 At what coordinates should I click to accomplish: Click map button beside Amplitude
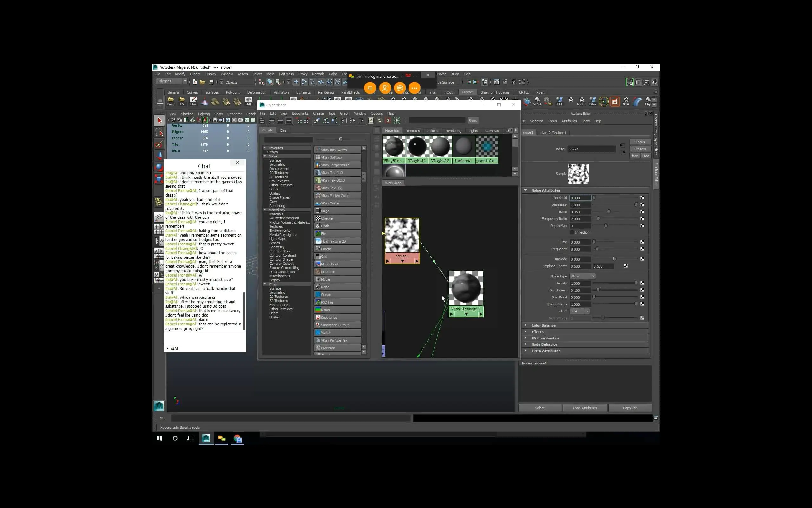click(x=642, y=204)
